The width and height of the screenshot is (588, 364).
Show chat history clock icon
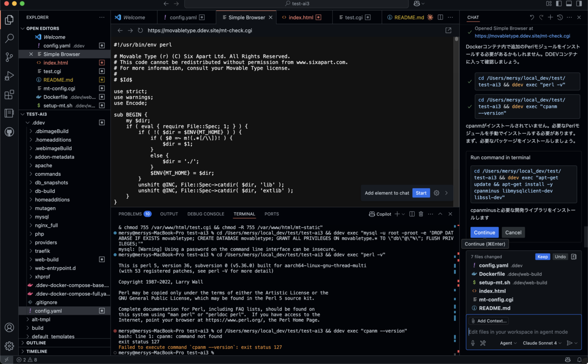tap(560, 17)
